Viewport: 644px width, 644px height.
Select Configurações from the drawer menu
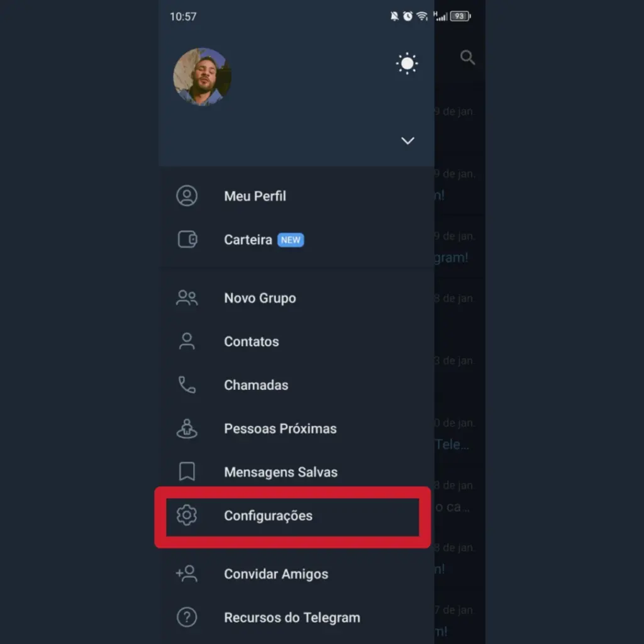click(269, 516)
